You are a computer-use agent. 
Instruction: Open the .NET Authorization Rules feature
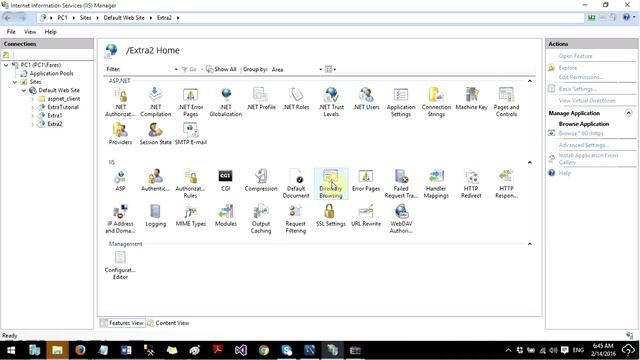tap(120, 102)
